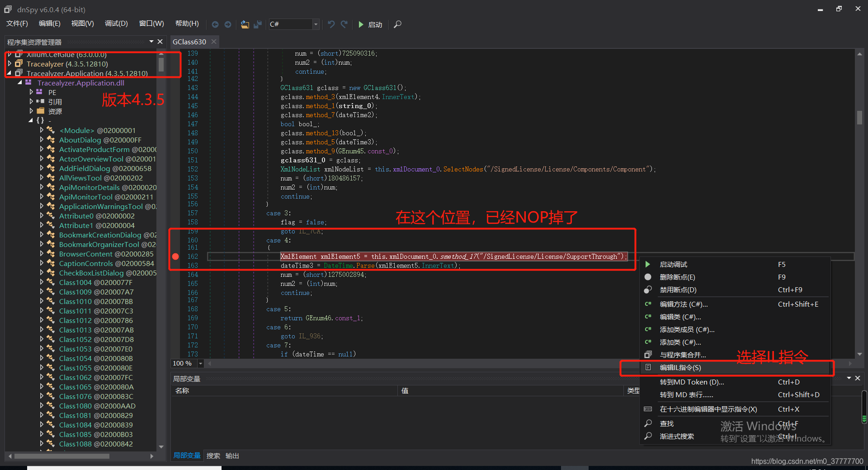The width and height of the screenshot is (868, 470).
Task: Open the C# language dropdown
Action: pos(316,24)
